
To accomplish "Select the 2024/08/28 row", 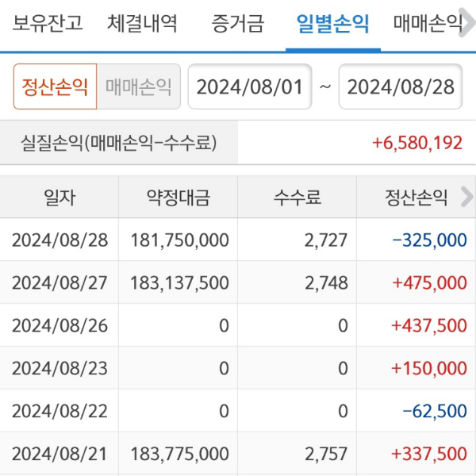I will 59,240.
